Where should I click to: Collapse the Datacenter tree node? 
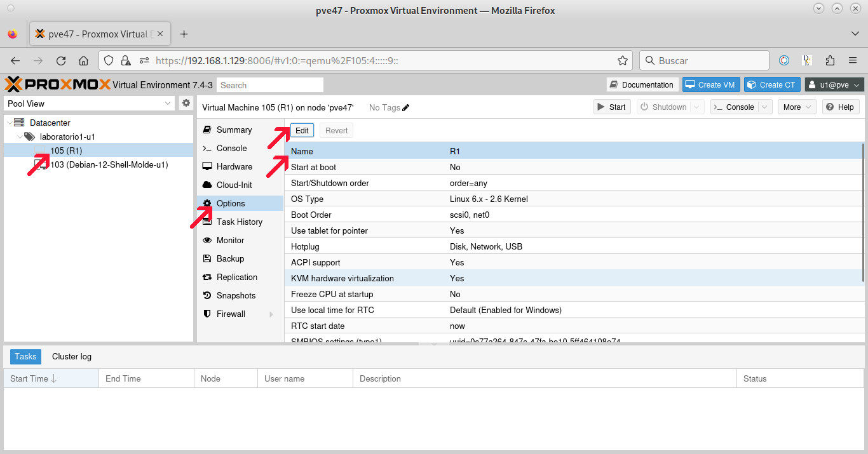[8, 123]
